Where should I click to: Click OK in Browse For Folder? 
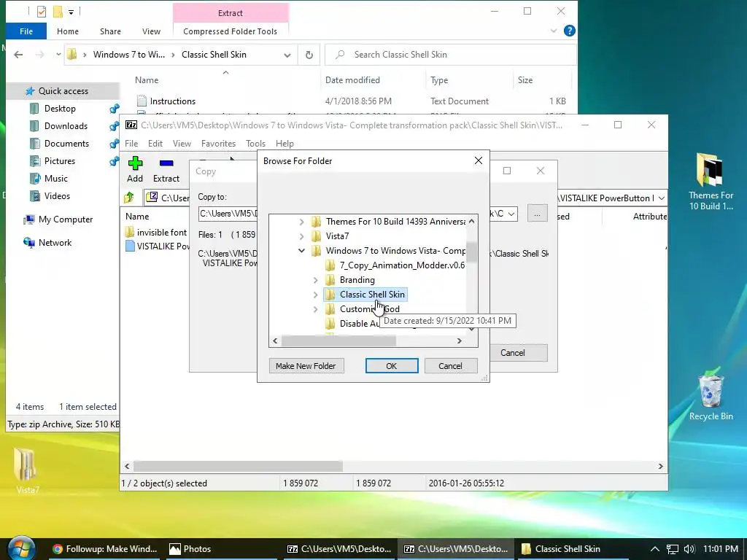click(392, 366)
